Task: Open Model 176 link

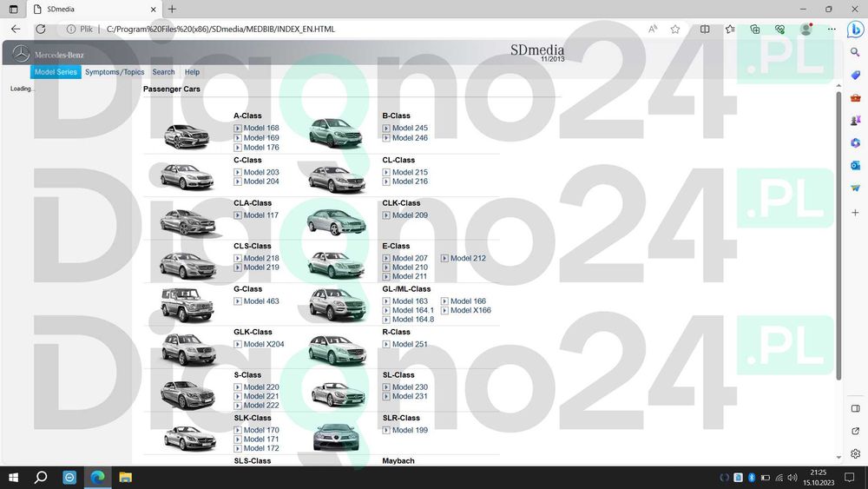Action: tap(261, 148)
